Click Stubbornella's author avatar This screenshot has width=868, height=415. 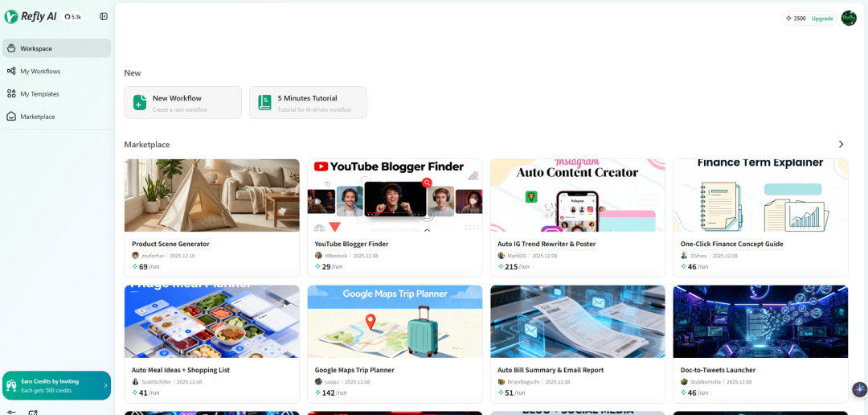pyautogui.click(x=684, y=382)
